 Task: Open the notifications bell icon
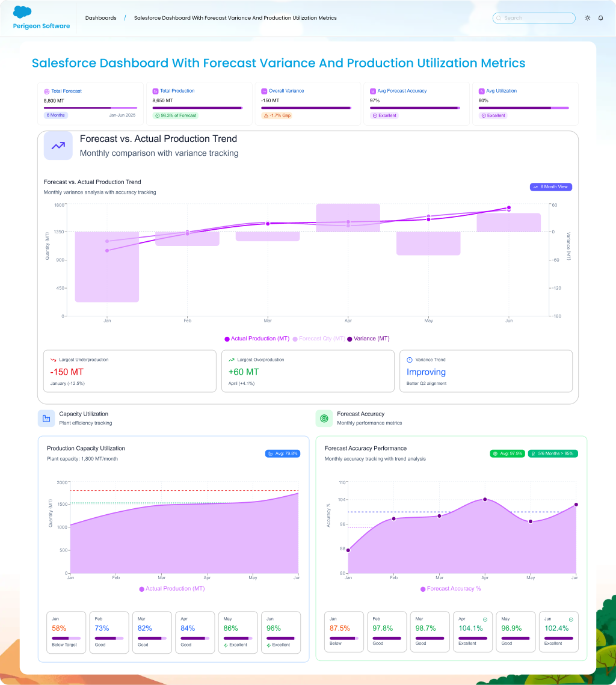pos(600,18)
